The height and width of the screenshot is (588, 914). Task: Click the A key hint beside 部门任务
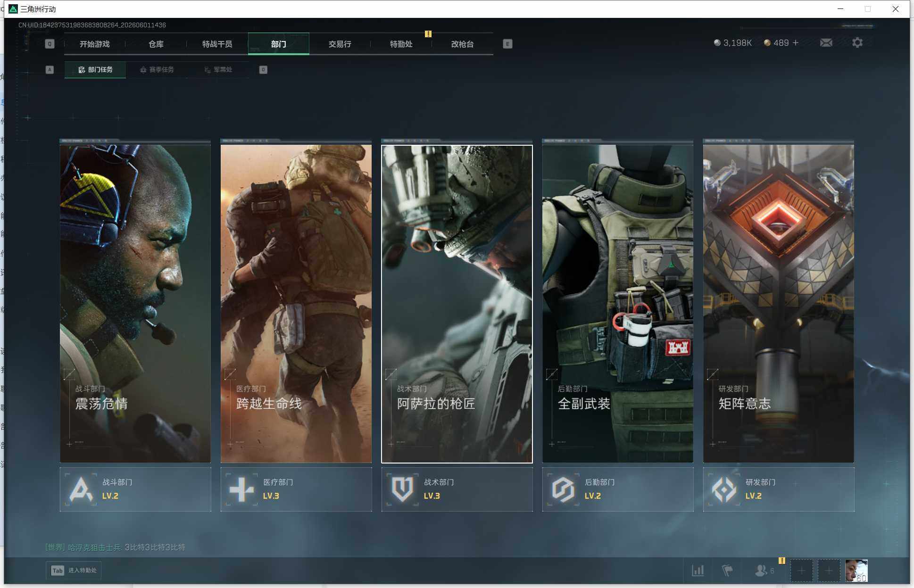point(50,70)
